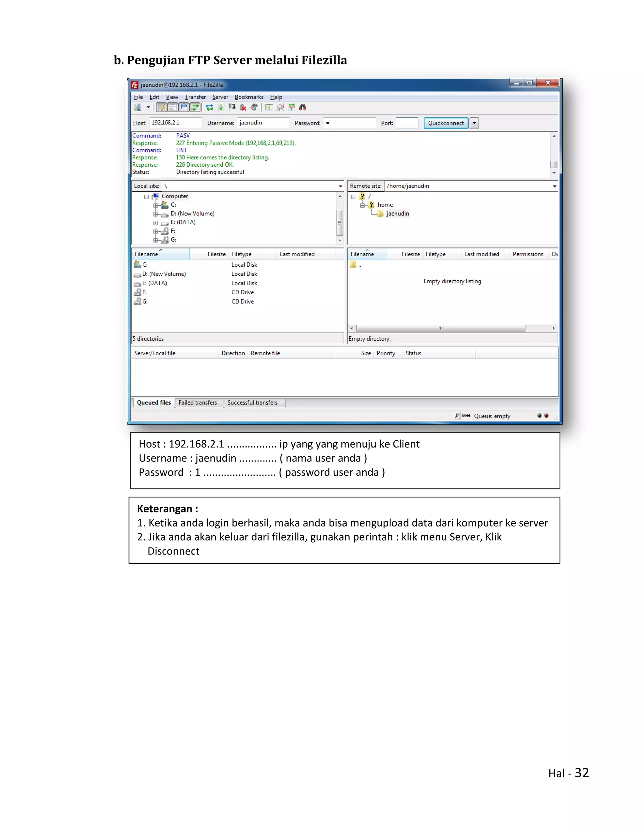The image size is (644, 833).
Task: Click the parent folder '..' in remote list
Action: coord(356,265)
